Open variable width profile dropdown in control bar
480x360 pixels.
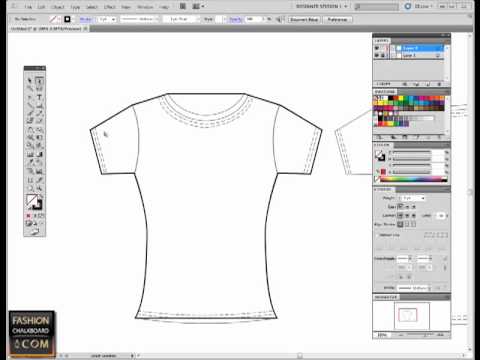click(157, 19)
